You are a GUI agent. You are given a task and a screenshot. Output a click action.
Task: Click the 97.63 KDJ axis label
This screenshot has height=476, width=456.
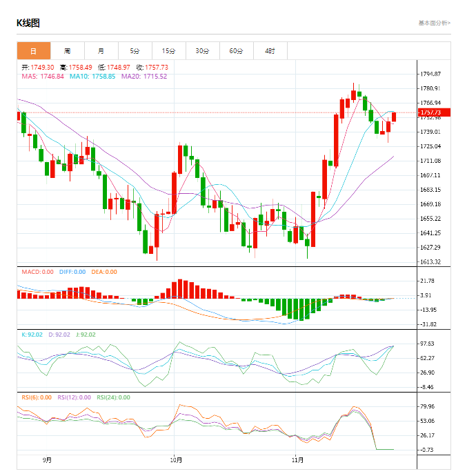point(427,344)
